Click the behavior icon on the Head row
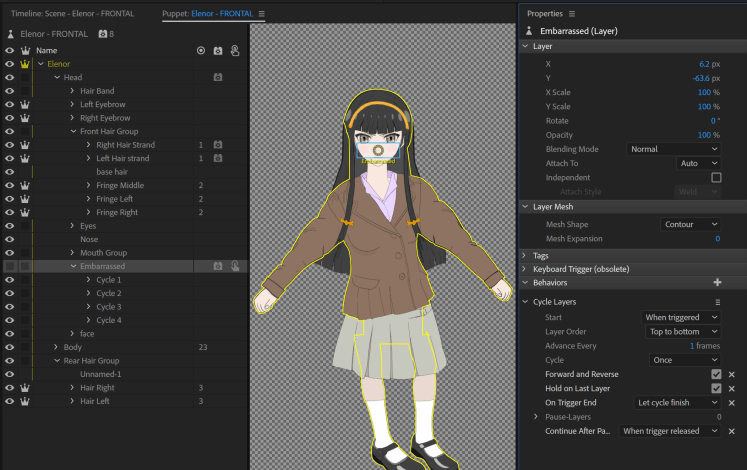The width and height of the screenshot is (747, 470). click(217, 77)
